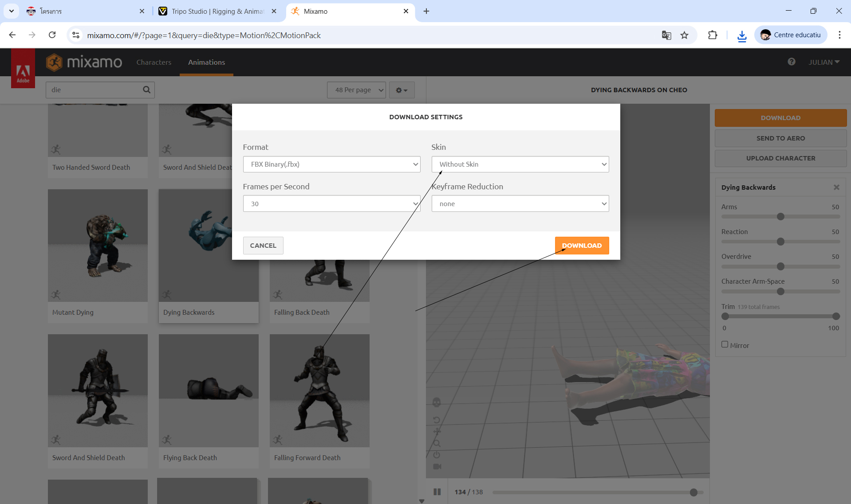Viewport: 851px width, 504px height.
Task: Open the Keyframe Reduction dropdown
Action: tap(520, 204)
